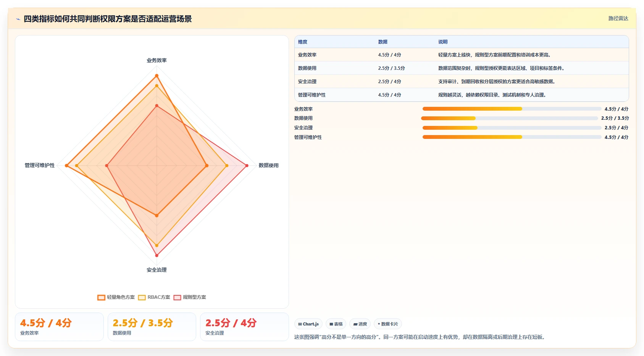
Task: Toggle 规则型方案 legend swatch
Action: pyautogui.click(x=177, y=297)
